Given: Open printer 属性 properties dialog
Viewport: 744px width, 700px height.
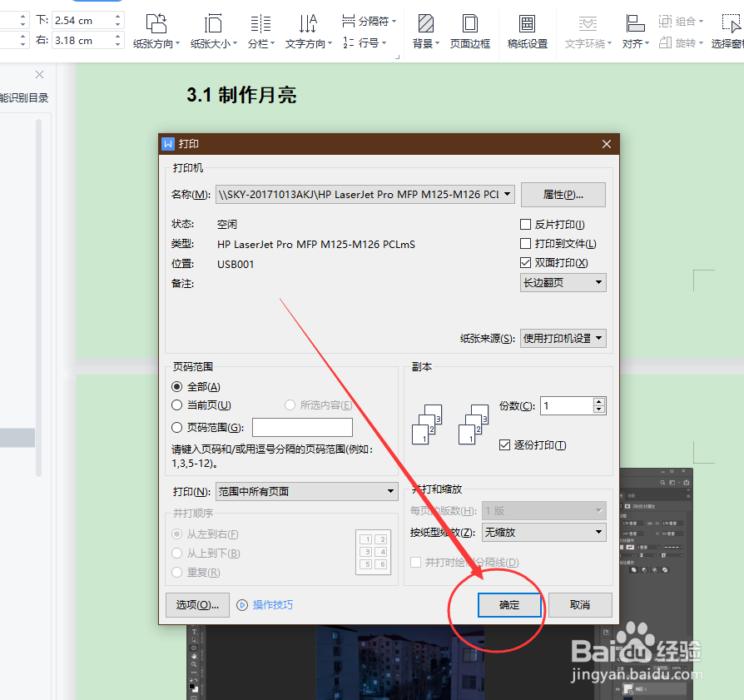Looking at the screenshot, I should point(563,194).
